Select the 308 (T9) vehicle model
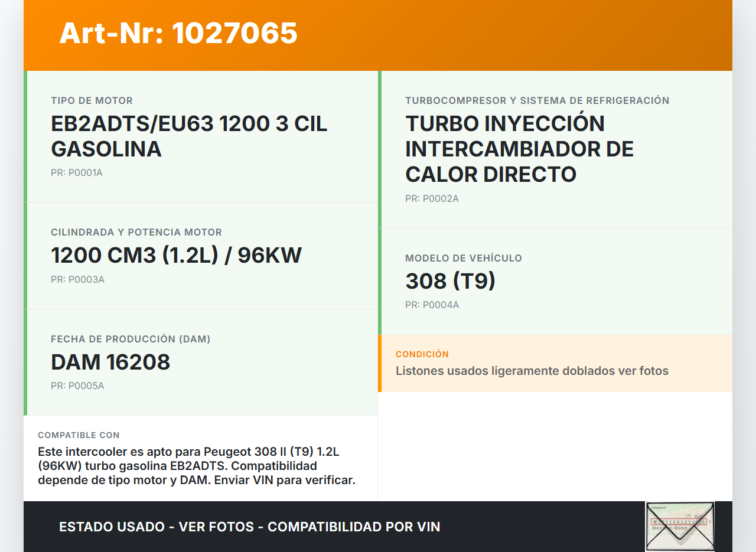 (x=450, y=281)
